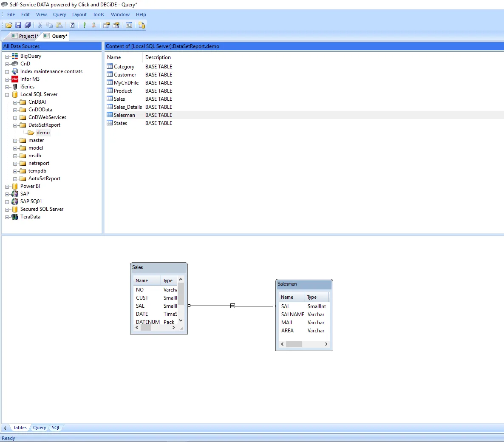Click the Save floppy disk icon

point(18,25)
